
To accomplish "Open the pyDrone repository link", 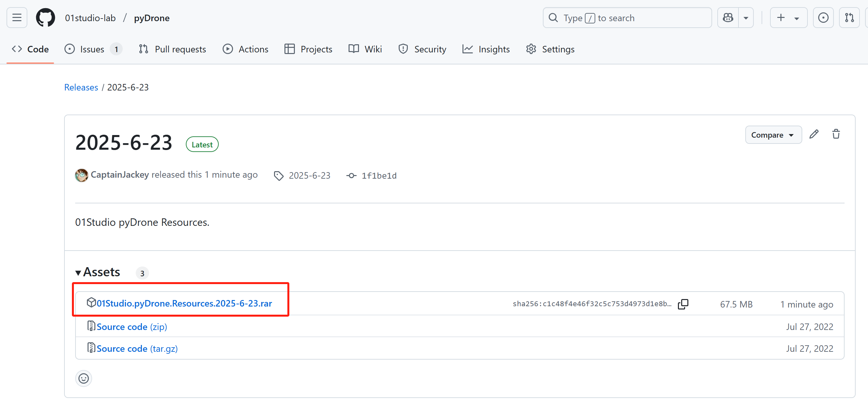I will click(152, 18).
